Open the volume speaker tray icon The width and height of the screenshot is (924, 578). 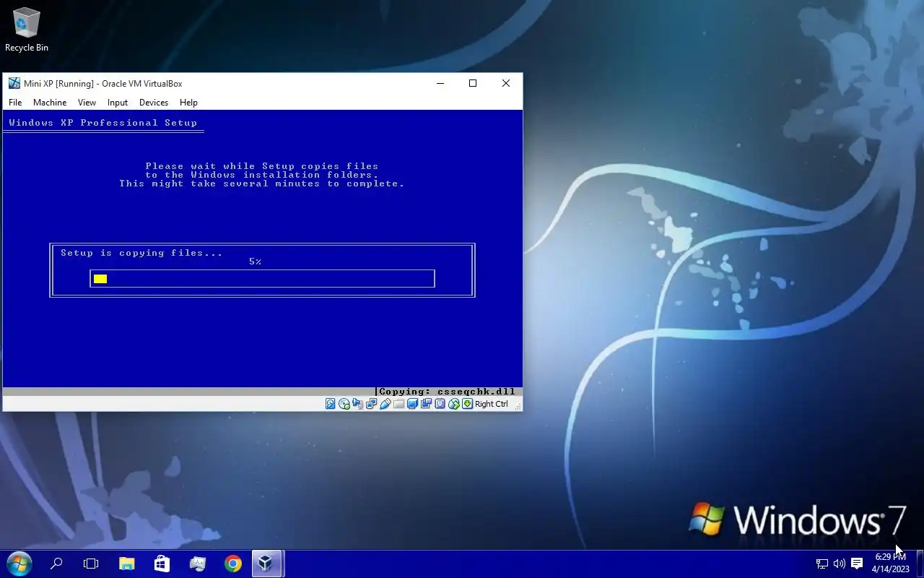[840, 564]
